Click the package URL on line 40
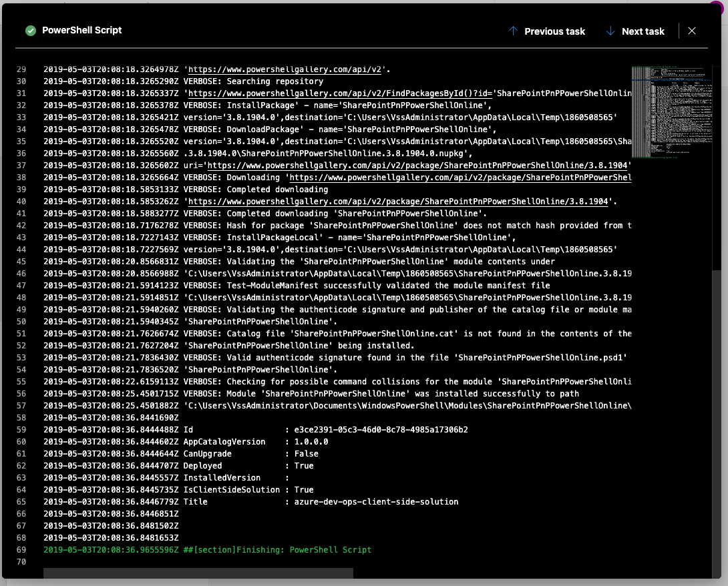The height and width of the screenshot is (586, 728). point(399,202)
